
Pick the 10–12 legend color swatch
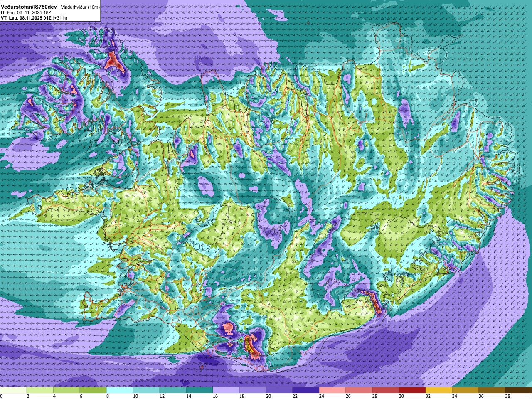tap(146, 390)
